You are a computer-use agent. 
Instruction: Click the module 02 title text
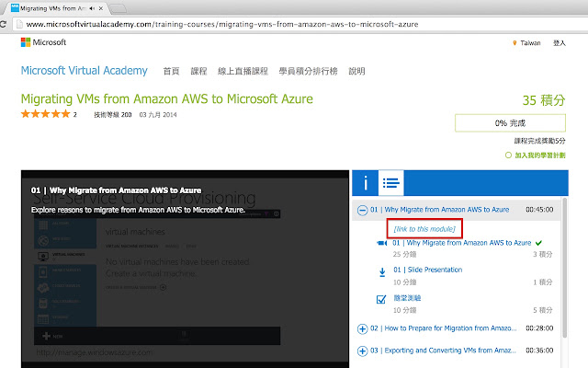[443, 328]
